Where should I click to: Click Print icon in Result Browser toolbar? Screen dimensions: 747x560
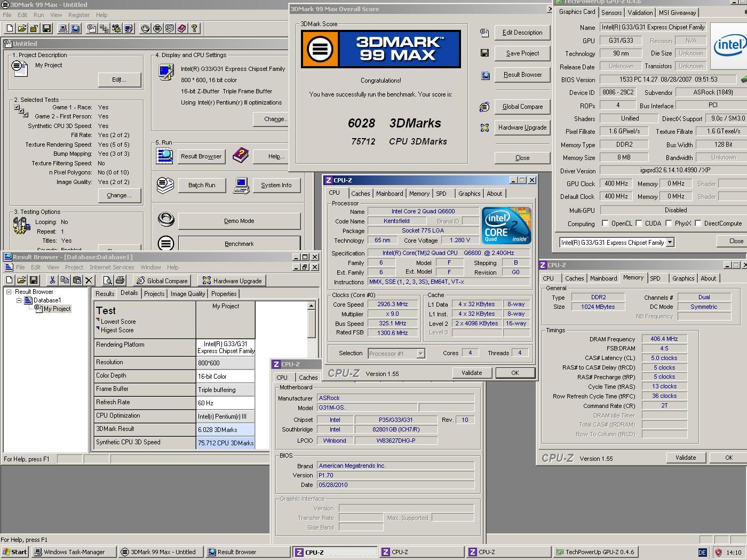(x=120, y=280)
